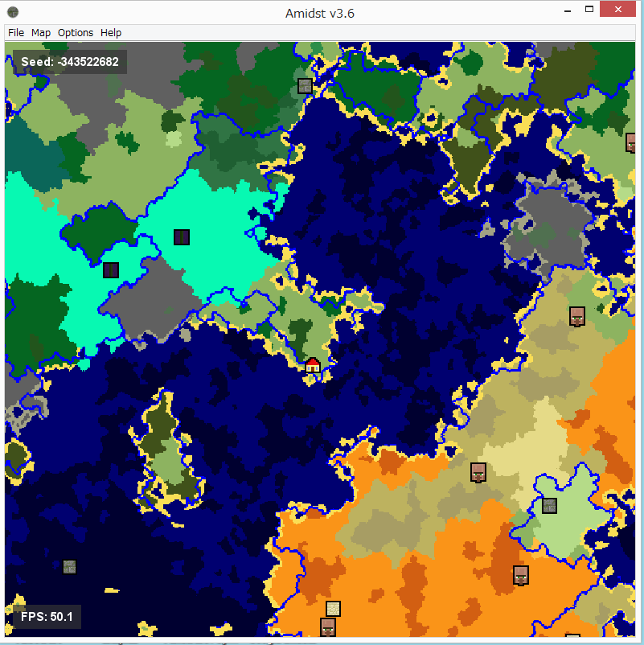
Task: Select the village icon in orange desert, lower right
Action: click(521, 575)
